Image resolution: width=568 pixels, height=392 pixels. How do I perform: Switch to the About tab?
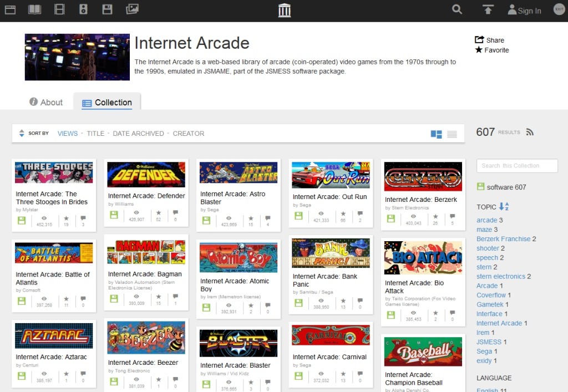(x=46, y=103)
